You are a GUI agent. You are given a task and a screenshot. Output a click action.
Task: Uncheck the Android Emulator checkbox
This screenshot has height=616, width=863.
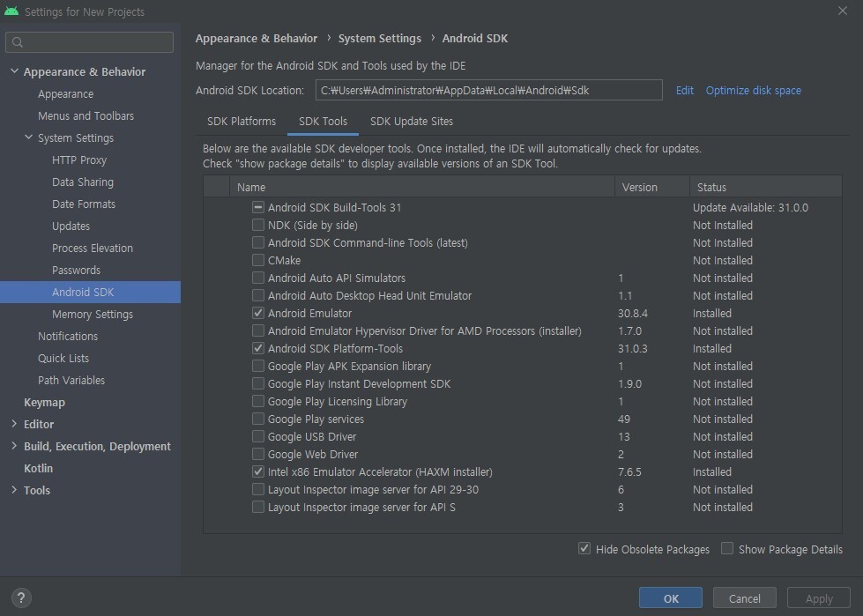pos(258,313)
